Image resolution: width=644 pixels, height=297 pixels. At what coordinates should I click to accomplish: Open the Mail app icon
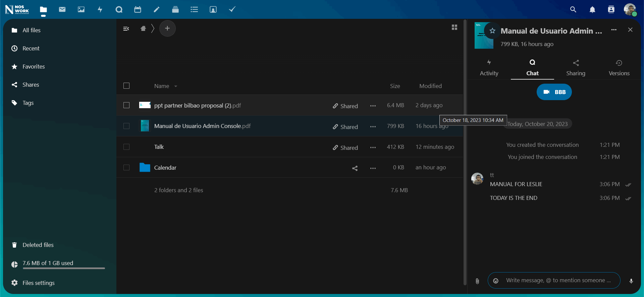coord(62,9)
